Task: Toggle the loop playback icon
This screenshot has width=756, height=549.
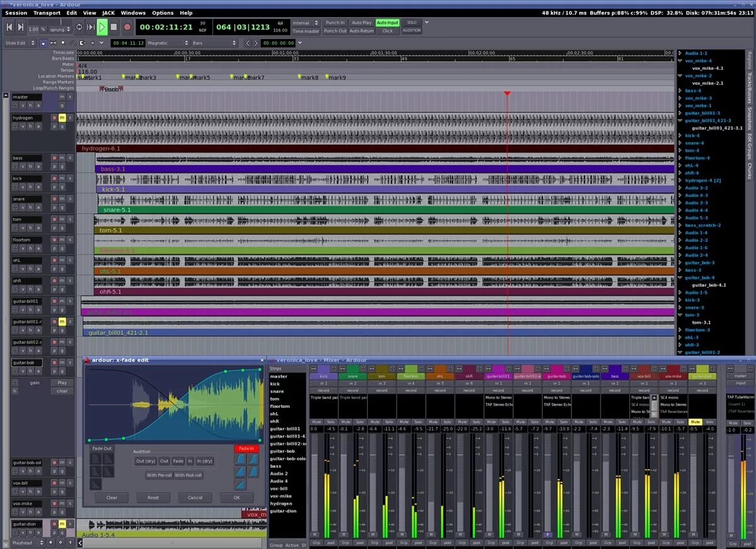Action: click(x=79, y=27)
